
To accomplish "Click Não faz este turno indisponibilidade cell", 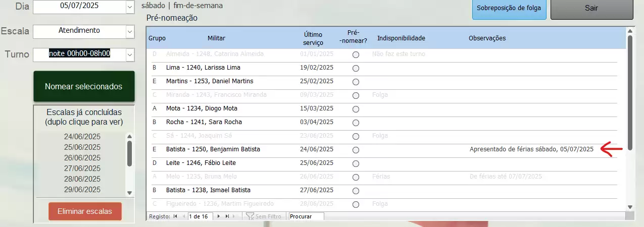I will 399,54.
